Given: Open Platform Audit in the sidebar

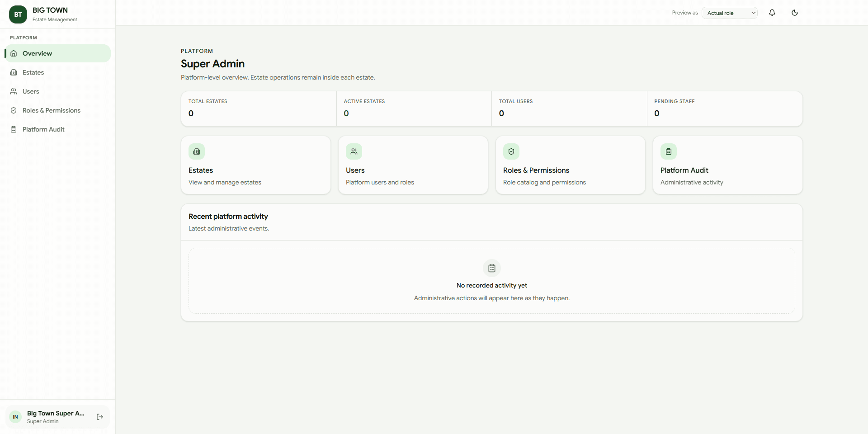Looking at the screenshot, I should pyautogui.click(x=58, y=129).
